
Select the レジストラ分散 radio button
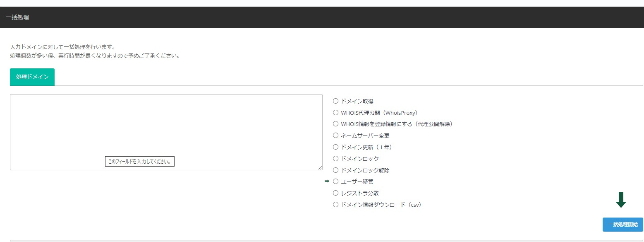point(335,193)
